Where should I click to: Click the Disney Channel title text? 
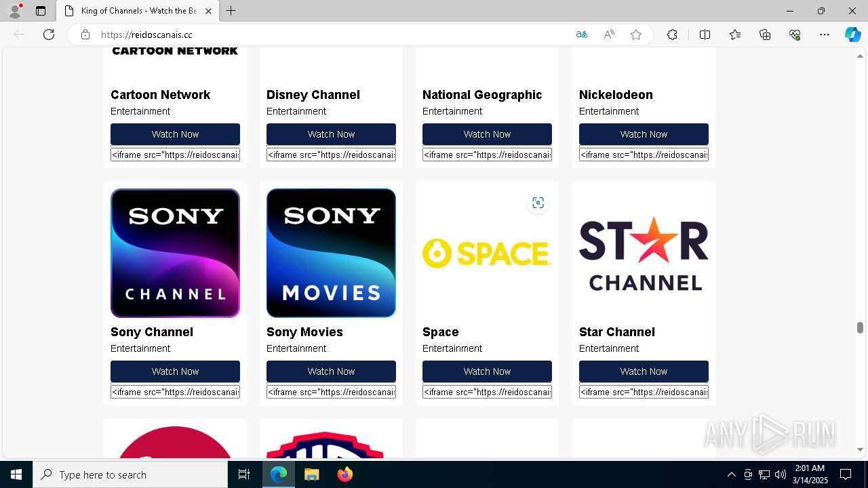click(x=313, y=95)
